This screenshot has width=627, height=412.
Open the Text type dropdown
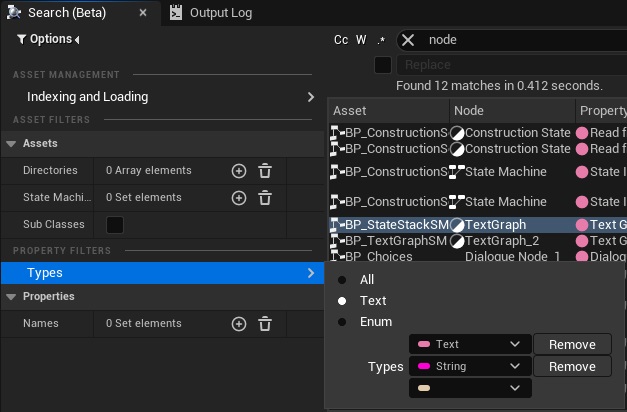tap(469, 345)
